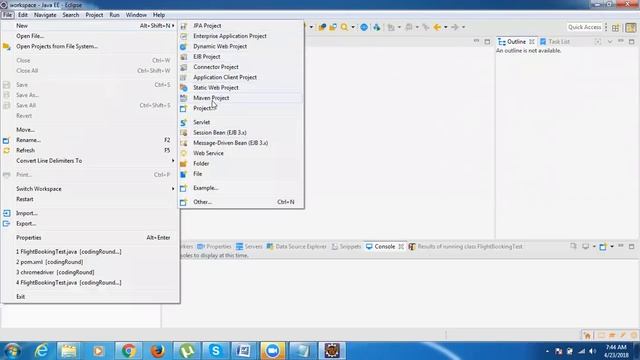Image resolution: width=640 pixels, height=360 pixels.
Task: Click the blue globe web browser icon
Action: pos(364,27)
